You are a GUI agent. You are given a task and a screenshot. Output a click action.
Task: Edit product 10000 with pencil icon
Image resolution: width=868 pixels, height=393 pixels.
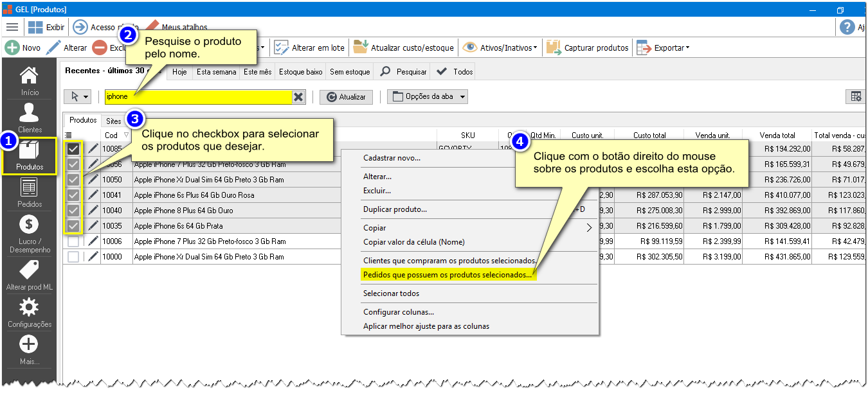coord(93,256)
